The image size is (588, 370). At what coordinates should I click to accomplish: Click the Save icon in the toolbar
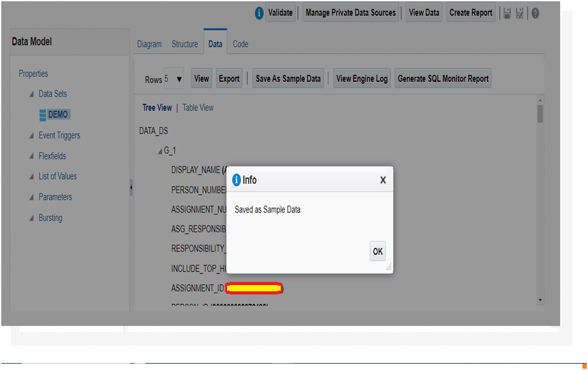coord(507,13)
